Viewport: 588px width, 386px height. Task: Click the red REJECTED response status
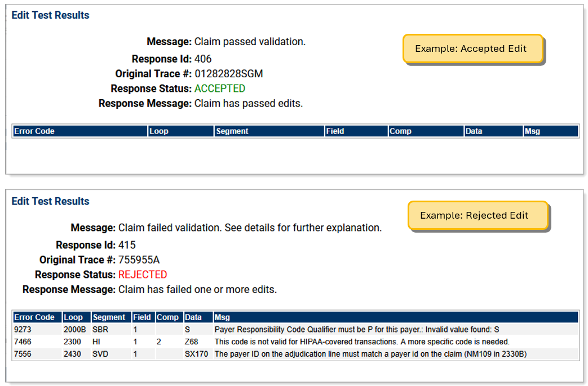143,275
